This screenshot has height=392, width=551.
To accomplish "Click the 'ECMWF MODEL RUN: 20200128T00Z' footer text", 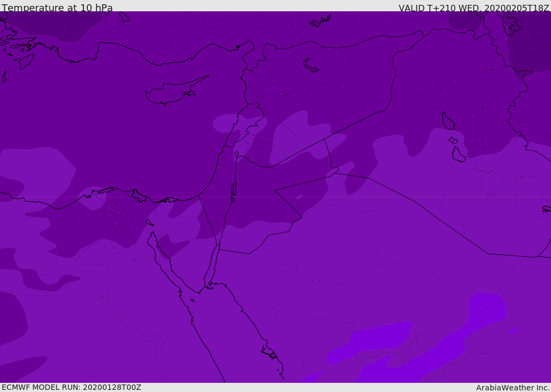I will coord(72,387).
